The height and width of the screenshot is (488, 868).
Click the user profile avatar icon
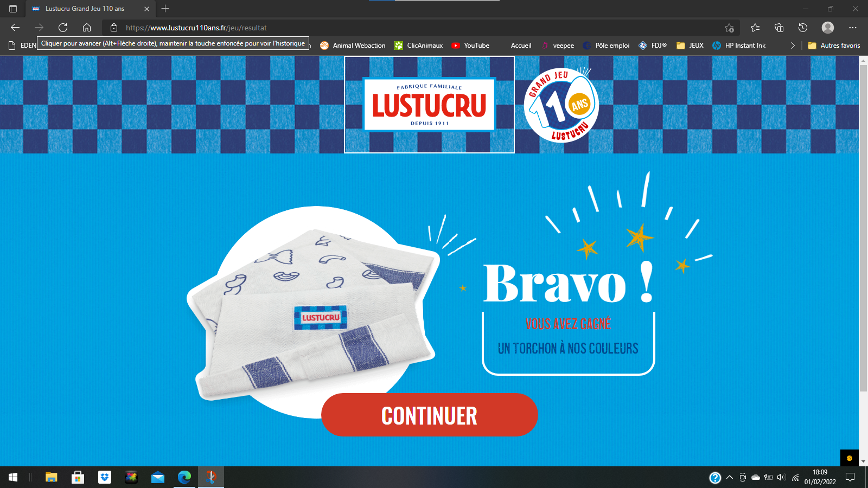[x=827, y=28]
